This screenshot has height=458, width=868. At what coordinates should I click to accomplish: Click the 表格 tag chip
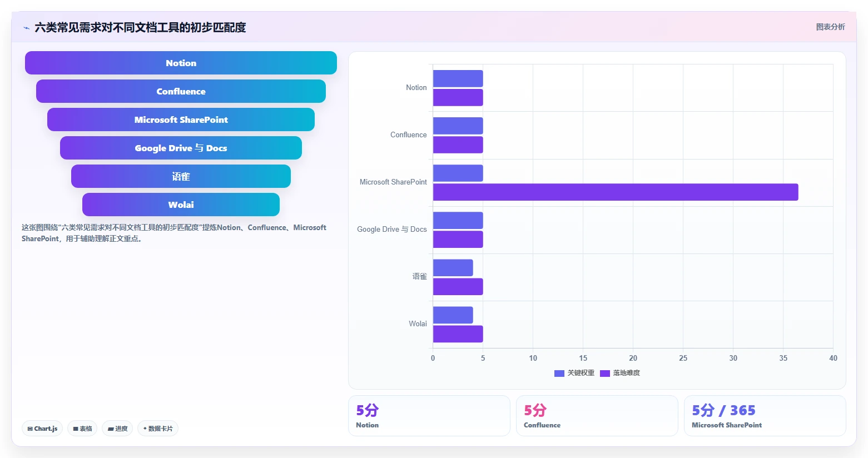(x=82, y=429)
